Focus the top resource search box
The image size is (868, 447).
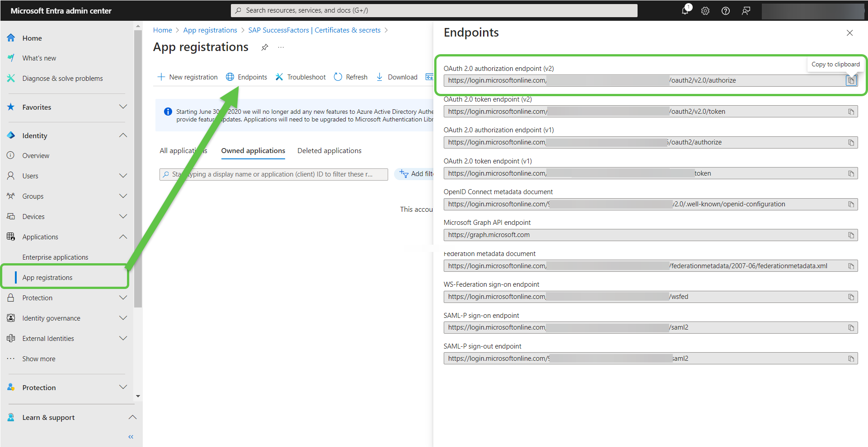(x=434, y=10)
